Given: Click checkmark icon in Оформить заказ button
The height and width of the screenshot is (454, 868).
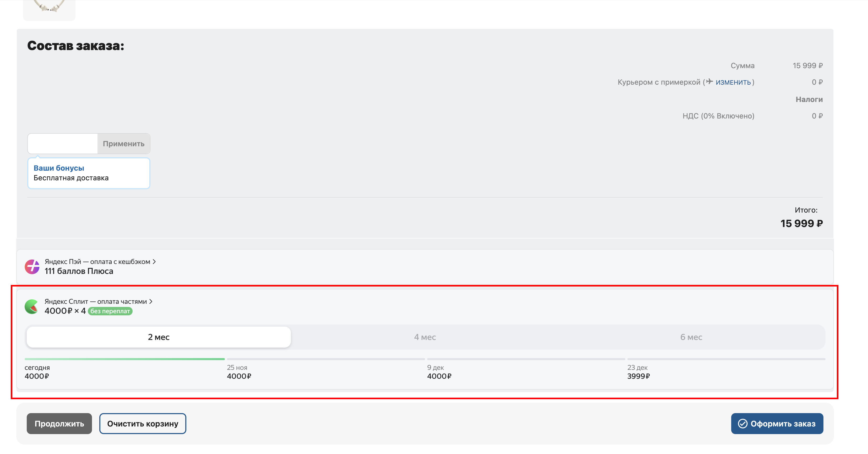Looking at the screenshot, I should click(x=743, y=423).
